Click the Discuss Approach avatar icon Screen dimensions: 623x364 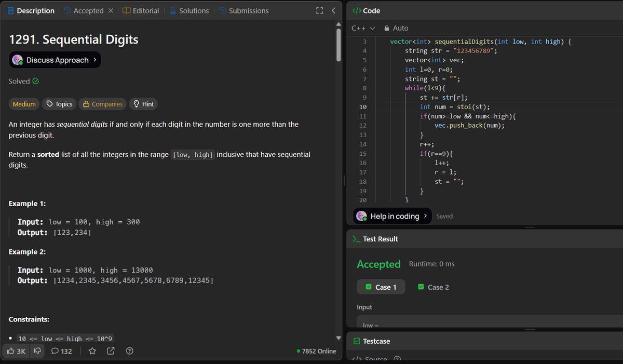pyautogui.click(x=18, y=60)
